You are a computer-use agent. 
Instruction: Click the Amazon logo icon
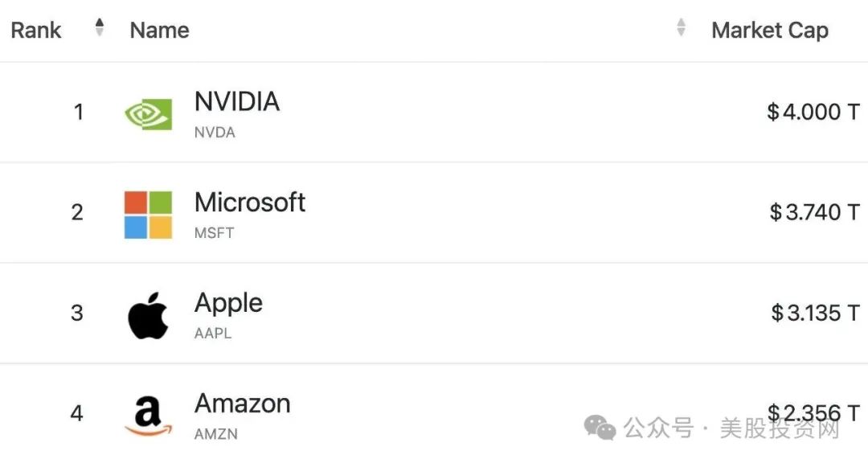[148, 416]
